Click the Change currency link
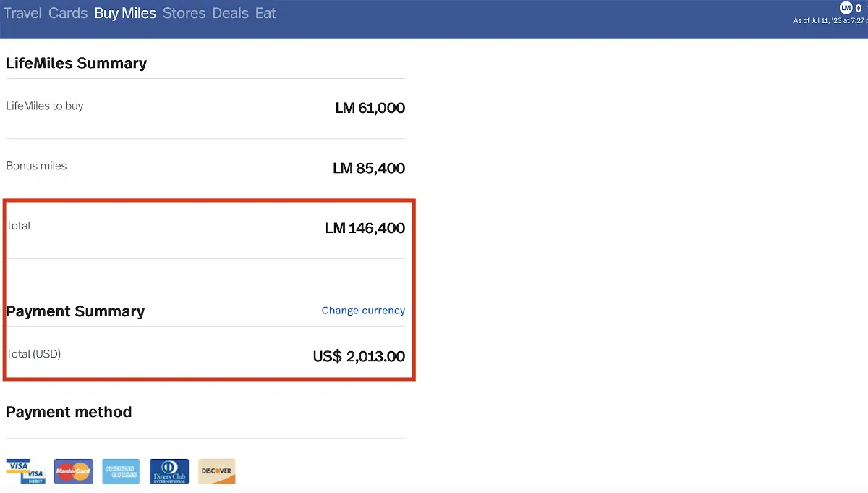 [x=363, y=311]
